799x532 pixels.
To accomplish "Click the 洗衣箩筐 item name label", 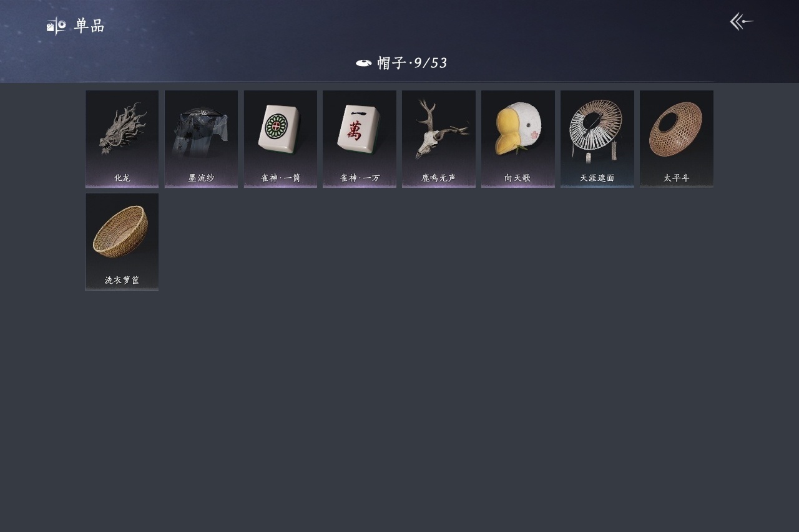I will pyautogui.click(x=122, y=281).
